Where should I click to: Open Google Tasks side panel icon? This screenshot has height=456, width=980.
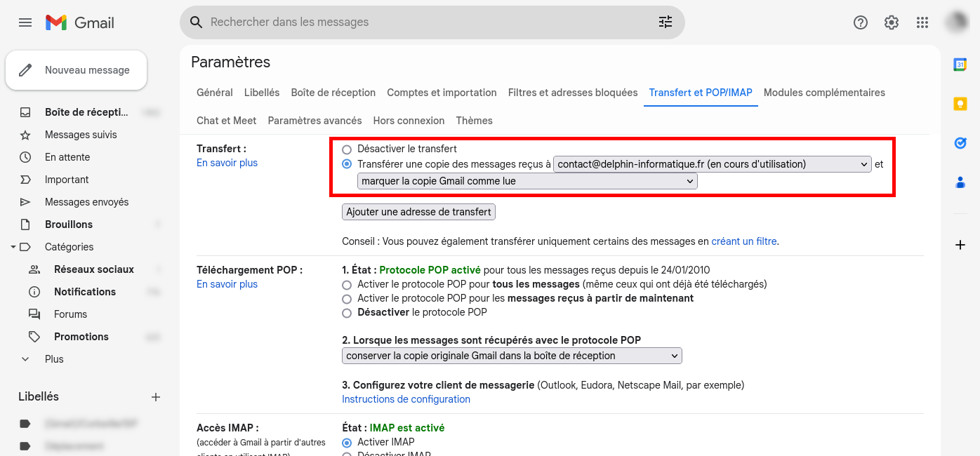(x=960, y=143)
